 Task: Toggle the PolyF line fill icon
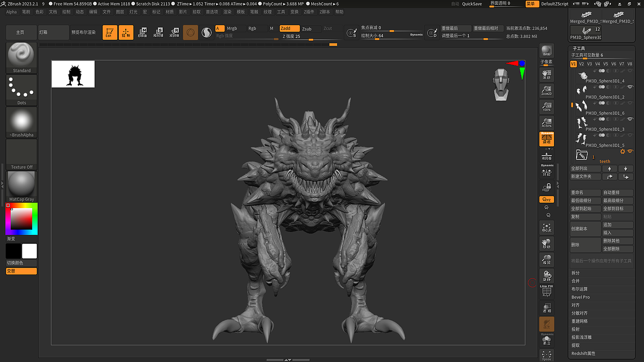(546, 291)
